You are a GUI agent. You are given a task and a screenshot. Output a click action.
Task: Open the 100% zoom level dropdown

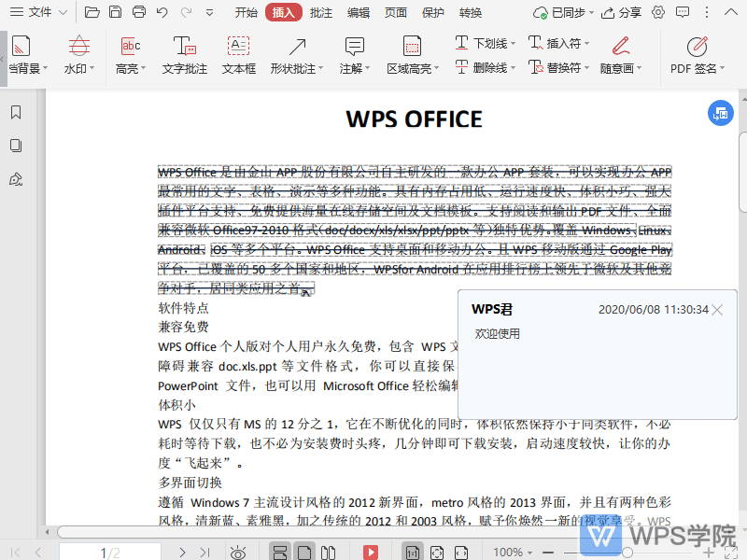(x=513, y=553)
